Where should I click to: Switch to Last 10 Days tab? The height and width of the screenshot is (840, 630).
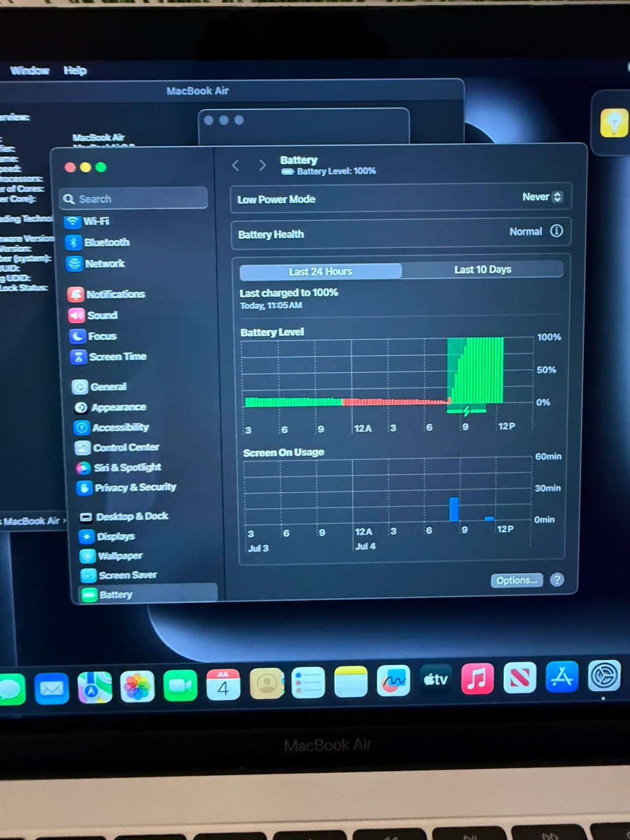[482, 269]
